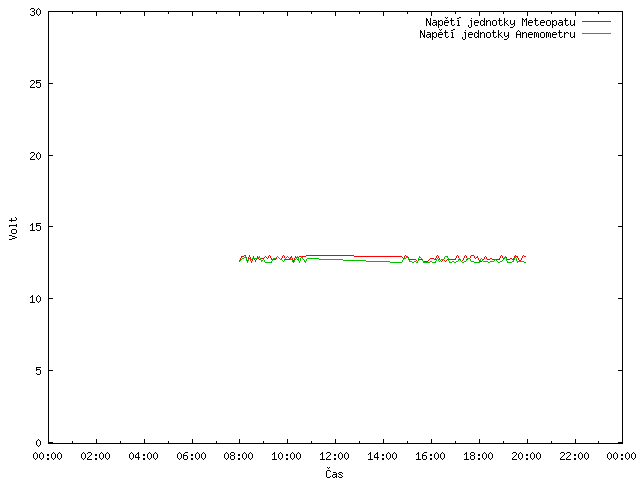Viewport: 640px width, 480px height.
Task: Click the x-axis label 12:00
Action: 334,456
